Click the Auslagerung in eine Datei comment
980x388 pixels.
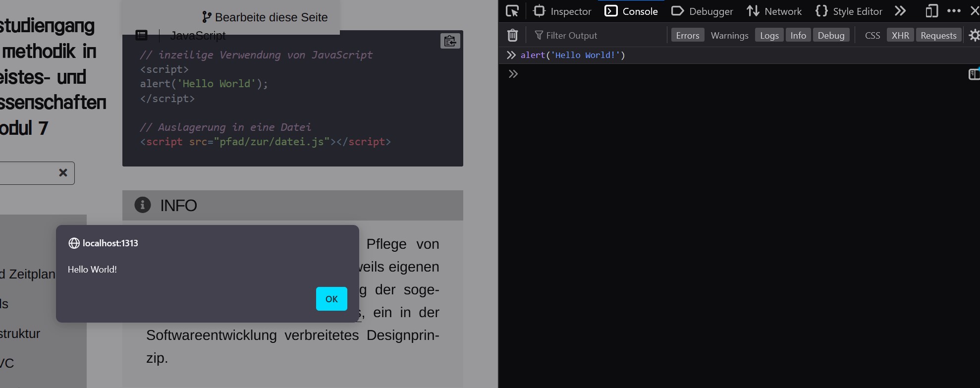225,127
